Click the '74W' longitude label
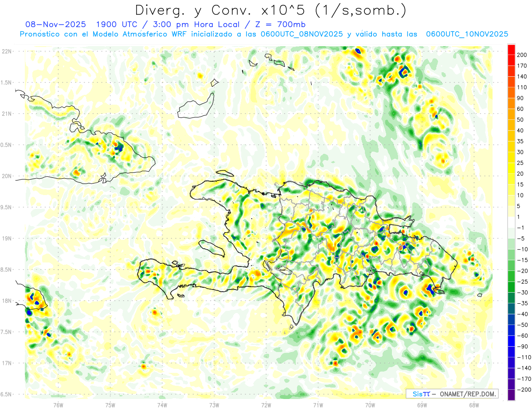 [x=162, y=405]
